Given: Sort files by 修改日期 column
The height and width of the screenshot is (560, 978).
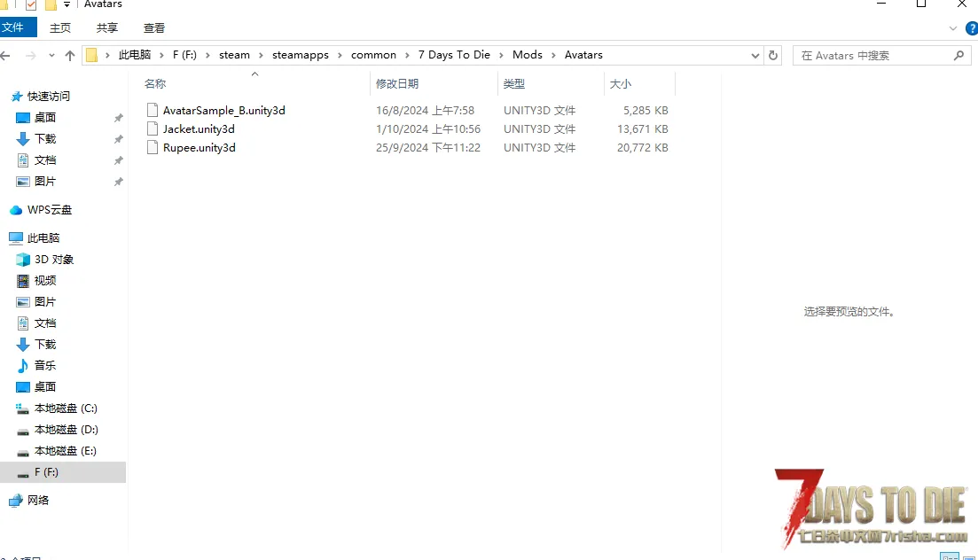Looking at the screenshot, I should click(397, 83).
